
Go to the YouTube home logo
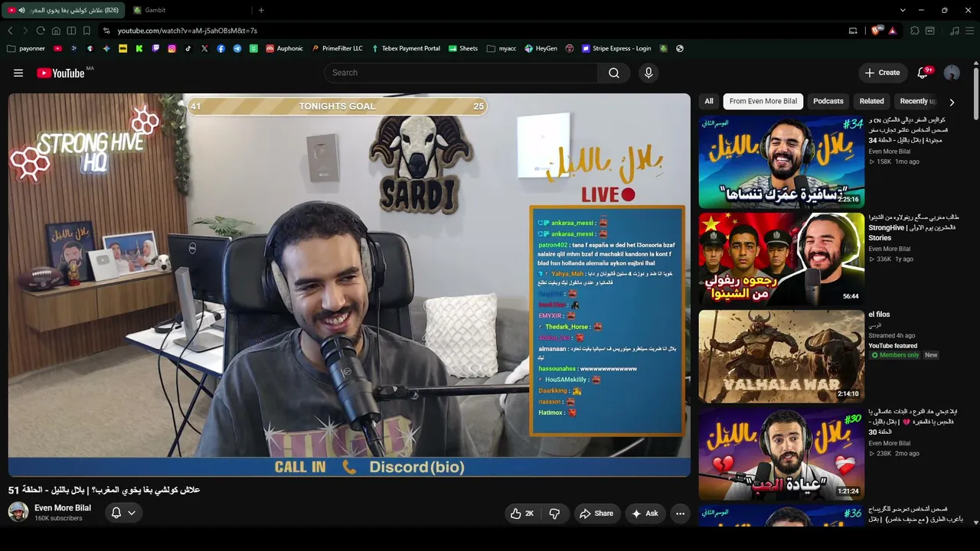[60, 73]
